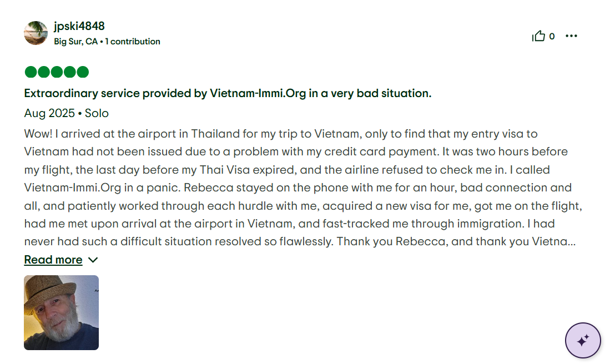Viewport: 615px width, 364px height.
Task: Click the Read more link
Action: click(53, 260)
